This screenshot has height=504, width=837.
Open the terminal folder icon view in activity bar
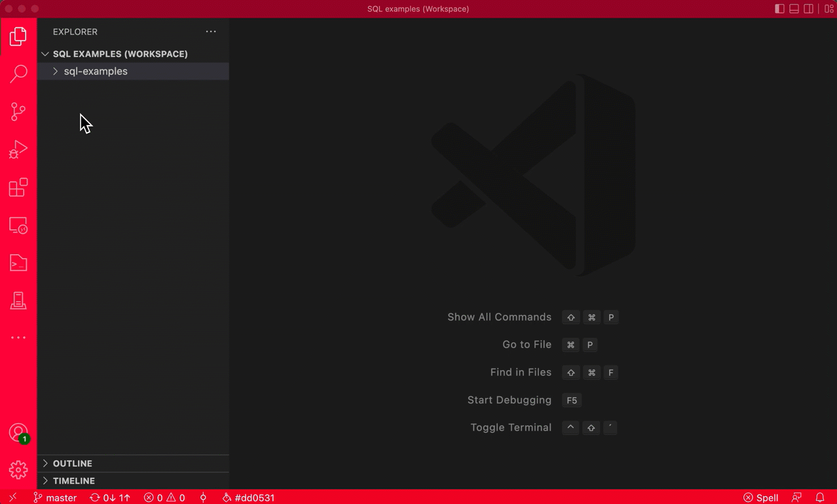coord(18,262)
